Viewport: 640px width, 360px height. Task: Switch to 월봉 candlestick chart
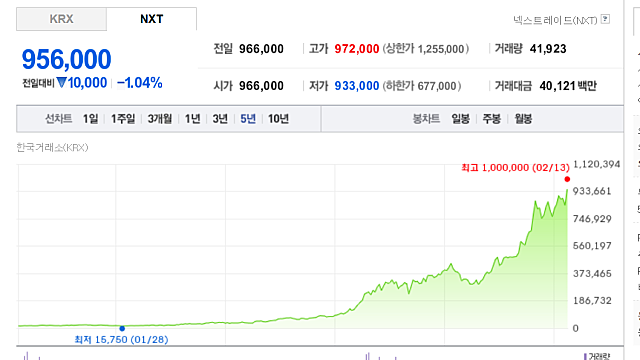(x=523, y=119)
